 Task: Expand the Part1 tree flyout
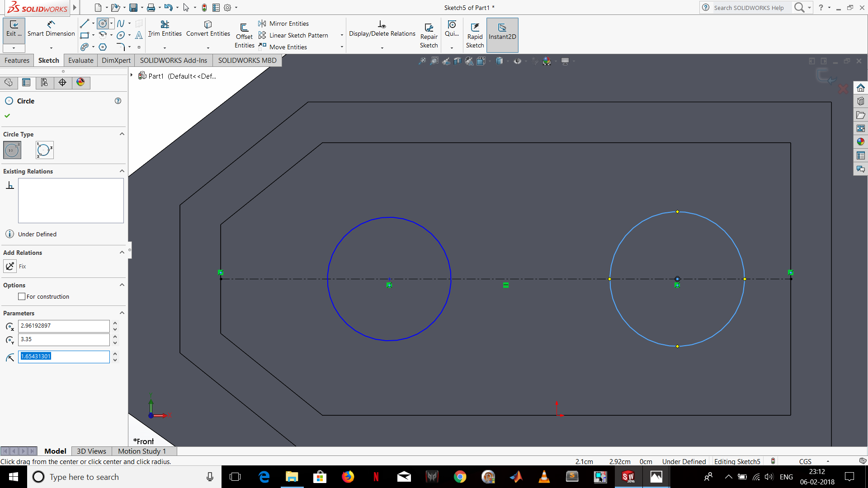132,75
